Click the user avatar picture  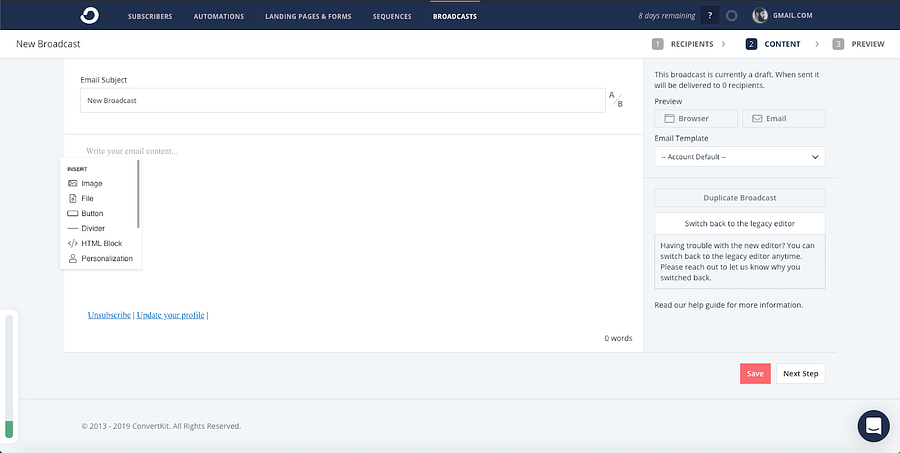coord(760,16)
